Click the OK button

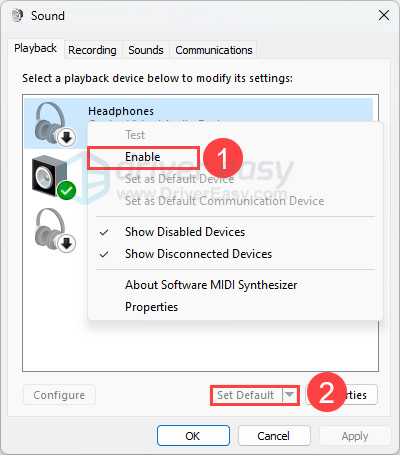point(193,436)
